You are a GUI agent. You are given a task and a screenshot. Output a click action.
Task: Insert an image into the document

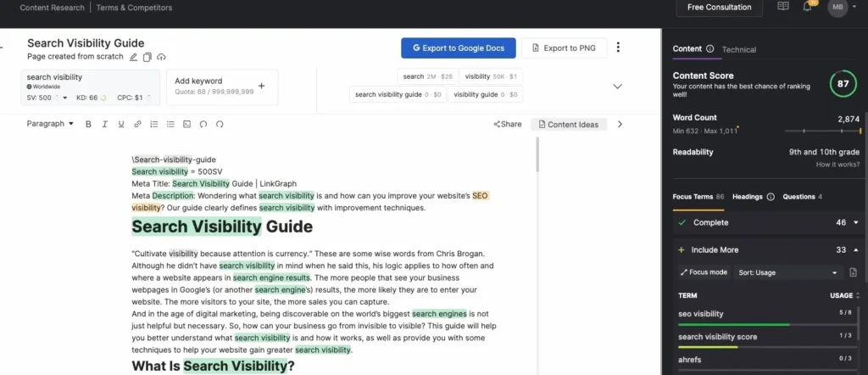[186, 124]
